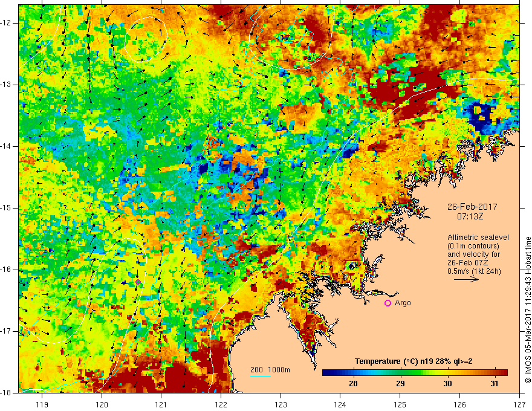The image size is (532, 411).
Task: Click the '-16' latitude axis label
Action: tap(7, 270)
